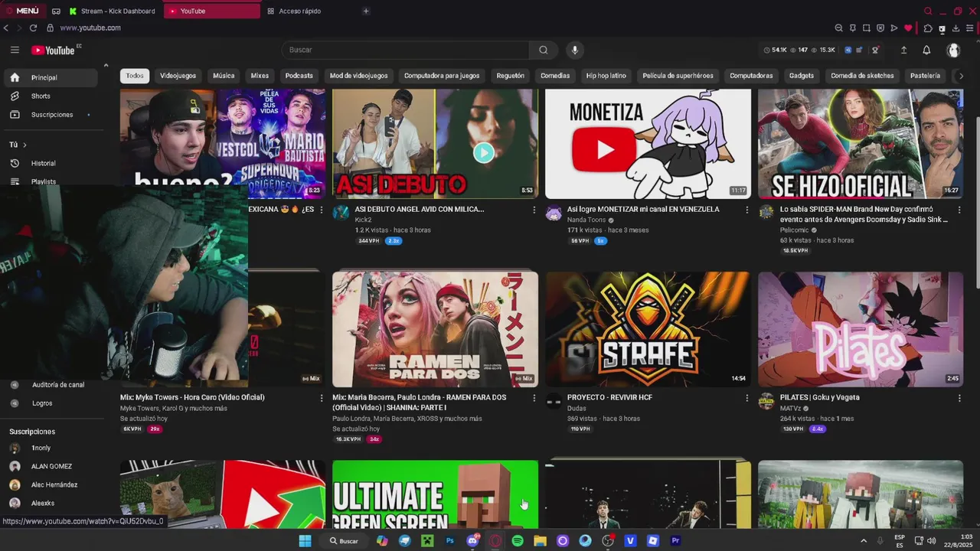The image size is (980, 551).
Task: Open the upload arrow icon in header
Action: (903, 50)
